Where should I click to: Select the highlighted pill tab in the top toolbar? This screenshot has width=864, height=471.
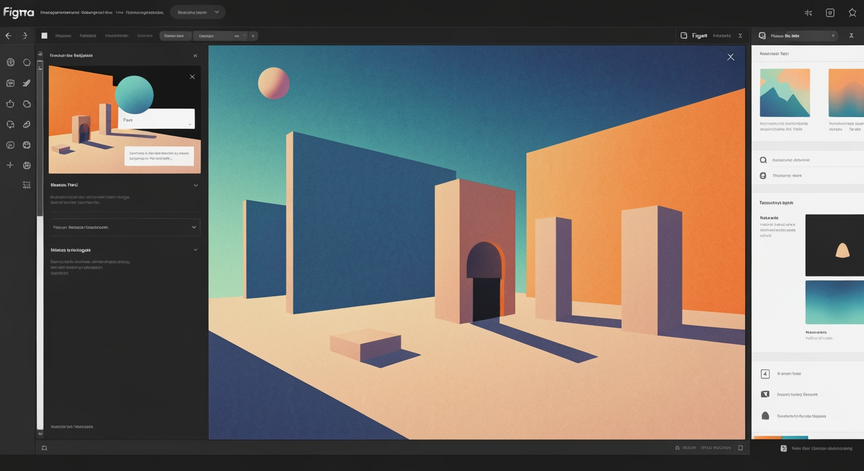tap(175, 36)
